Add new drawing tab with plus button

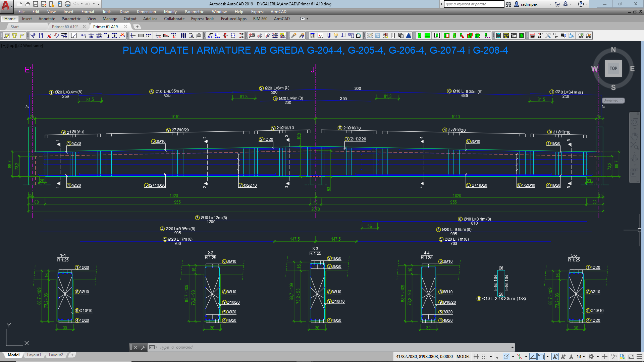[137, 27]
